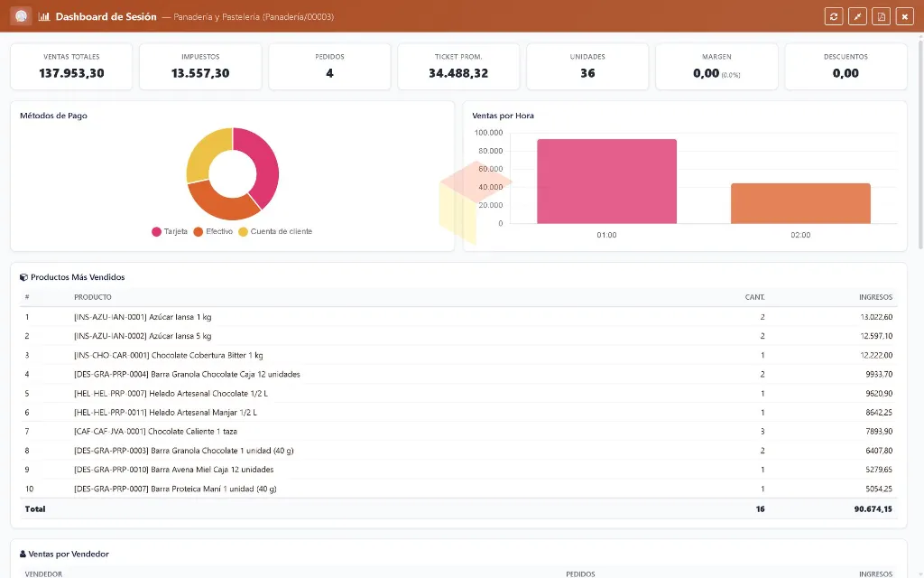
Task: Click the box icon next to Productos Más Vendidos
Action: [x=23, y=277]
